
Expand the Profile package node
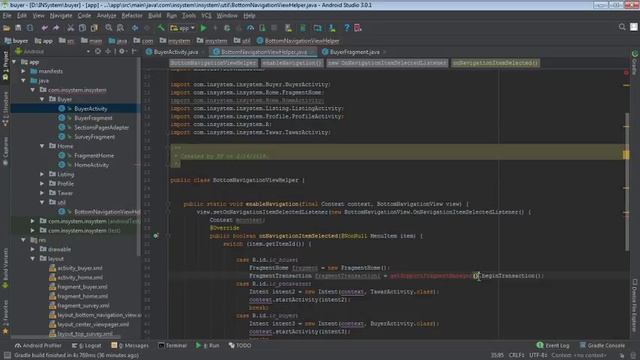42,184
